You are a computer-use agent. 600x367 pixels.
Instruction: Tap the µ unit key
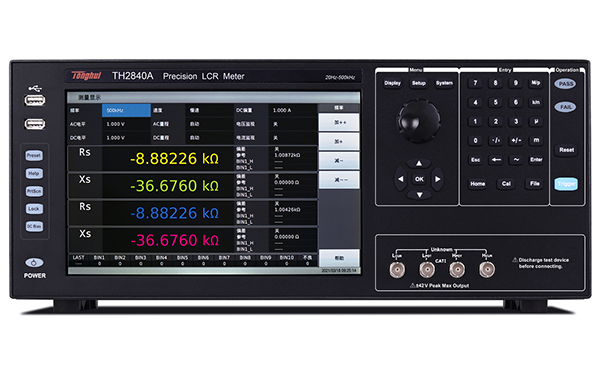click(x=536, y=121)
